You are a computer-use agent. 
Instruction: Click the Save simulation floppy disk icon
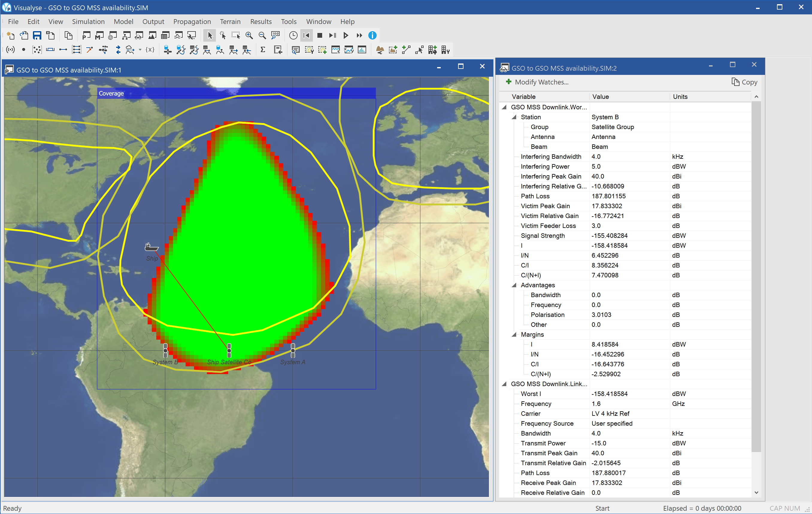(x=37, y=35)
